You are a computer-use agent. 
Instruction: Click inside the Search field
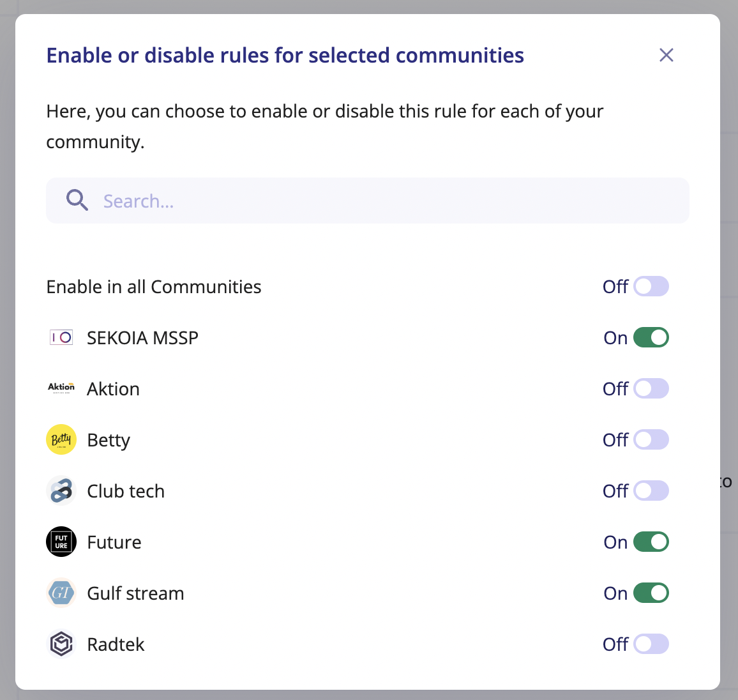319,200
